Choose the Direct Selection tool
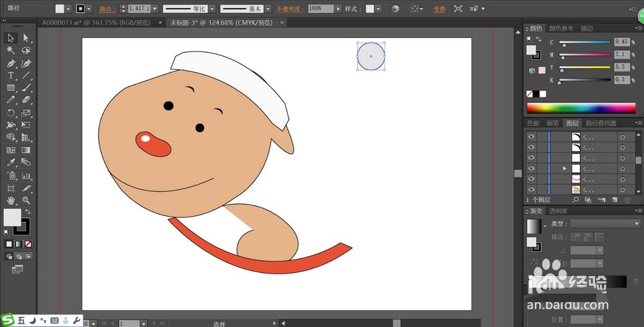 [26, 39]
